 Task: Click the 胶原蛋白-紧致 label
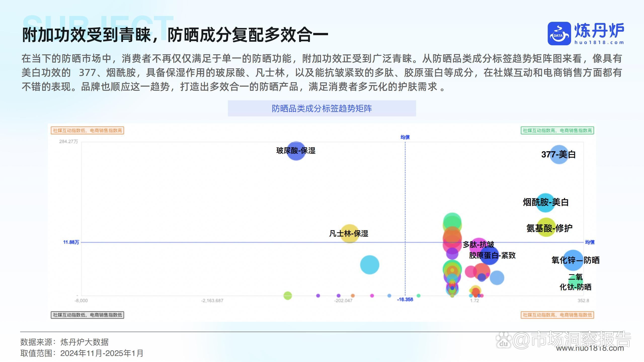(x=492, y=255)
